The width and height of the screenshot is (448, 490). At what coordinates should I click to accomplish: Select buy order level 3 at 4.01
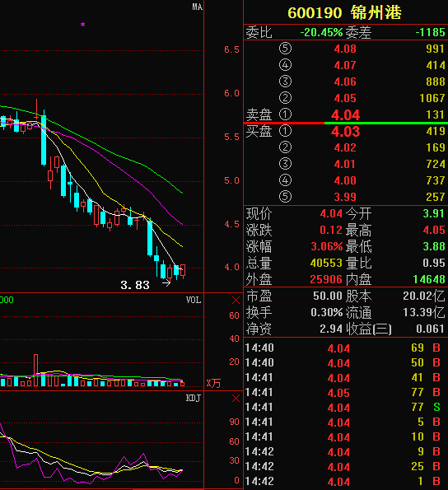[x=346, y=164]
